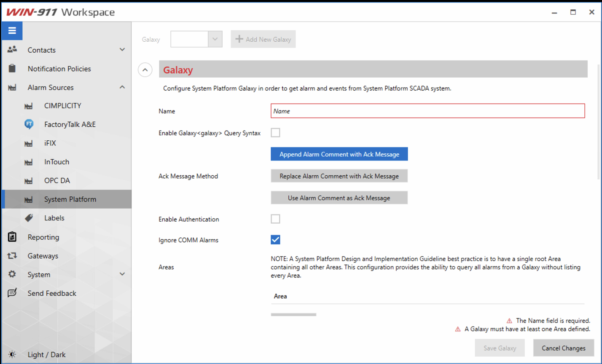602x364 pixels.
Task: Click Save Galaxy button
Action: 500,348
